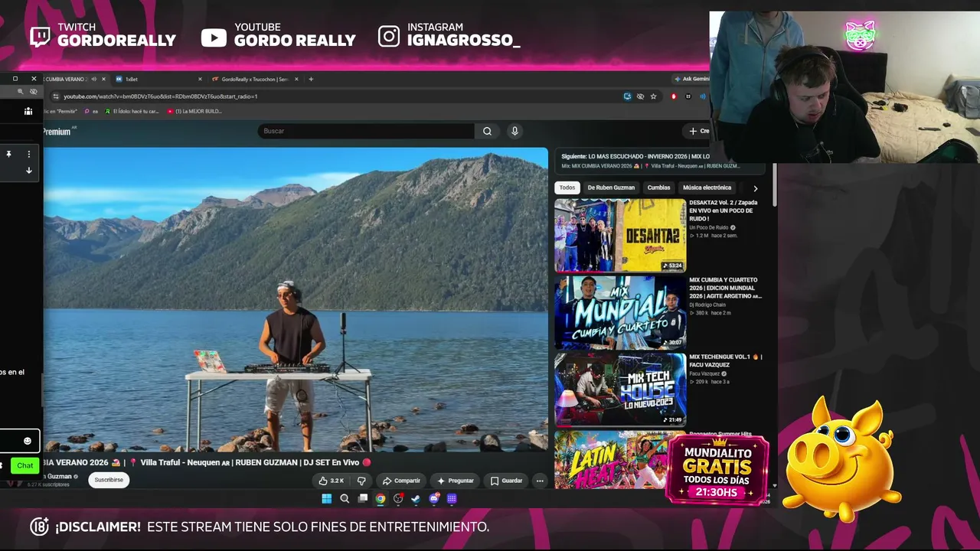Open the DESAHTA2 Vol. 2 video thumbnail

click(620, 236)
